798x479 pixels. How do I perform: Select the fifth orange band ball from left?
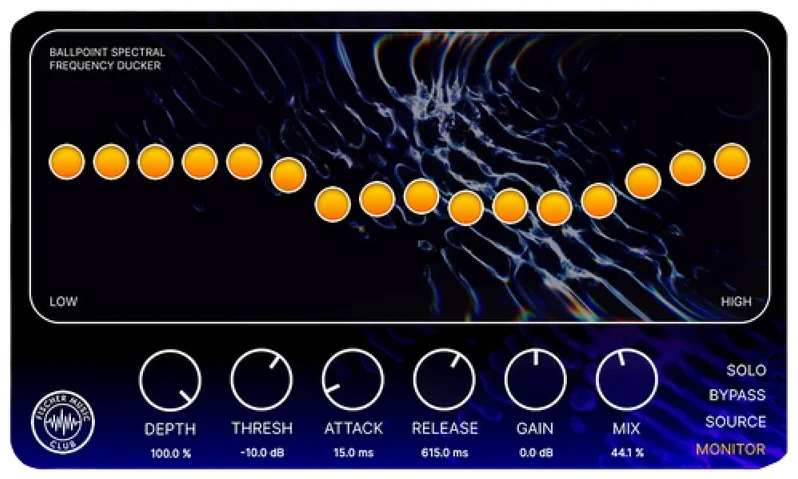coord(244,162)
